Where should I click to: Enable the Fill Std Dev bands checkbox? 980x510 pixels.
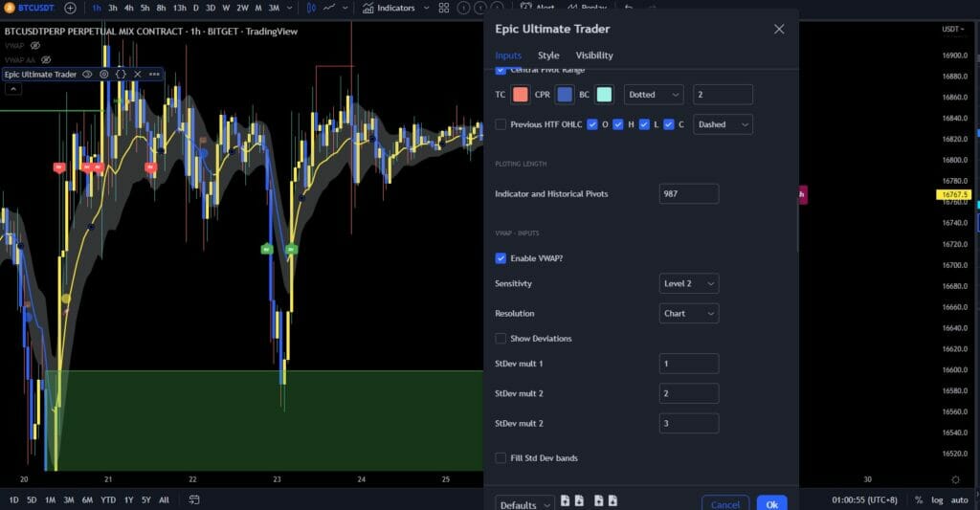click(x=501, y=458)
